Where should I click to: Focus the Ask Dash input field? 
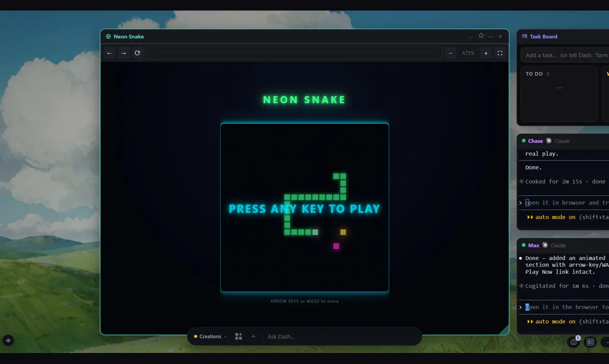(341, 337)
